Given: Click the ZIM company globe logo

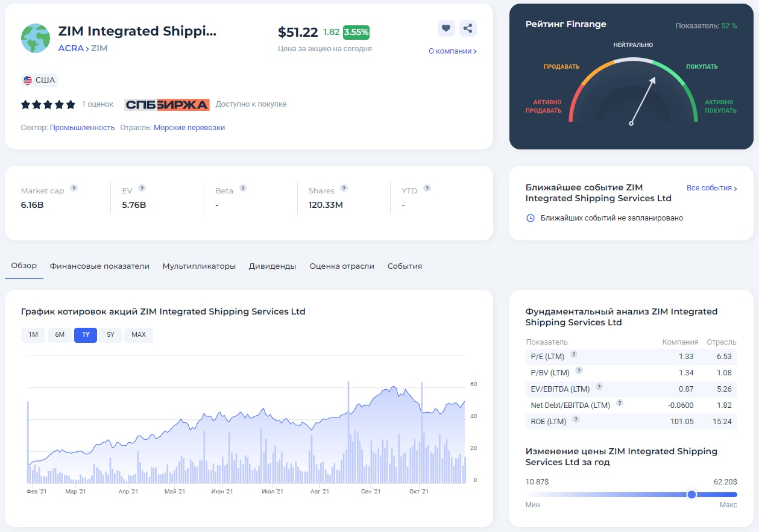Looking at the screenshot, I should (x=36, y=39).
